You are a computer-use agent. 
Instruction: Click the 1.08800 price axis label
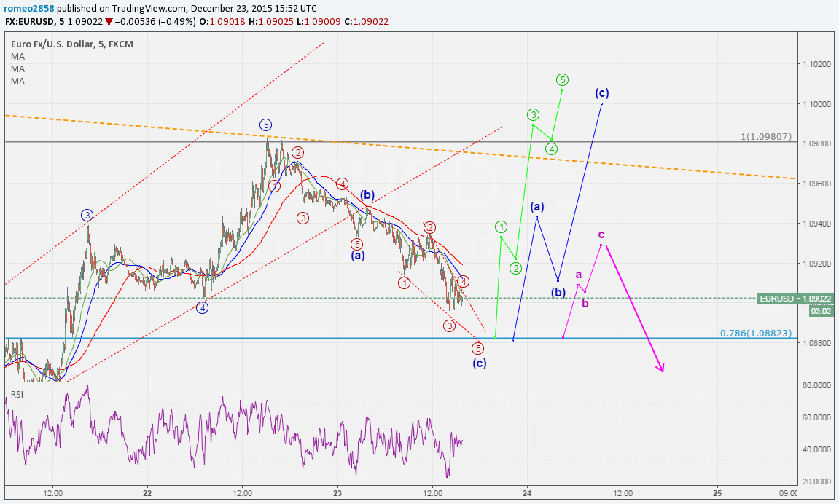[816, 343]
